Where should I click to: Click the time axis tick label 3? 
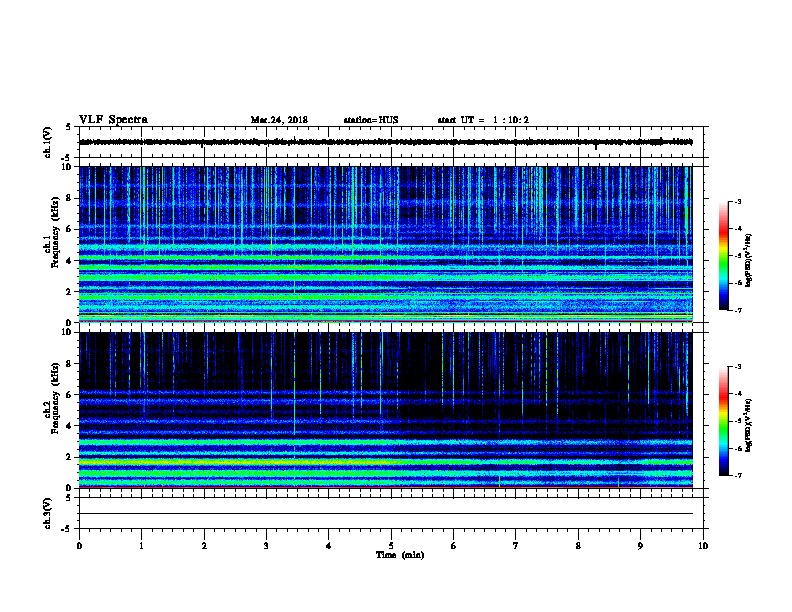pos(266,546)
